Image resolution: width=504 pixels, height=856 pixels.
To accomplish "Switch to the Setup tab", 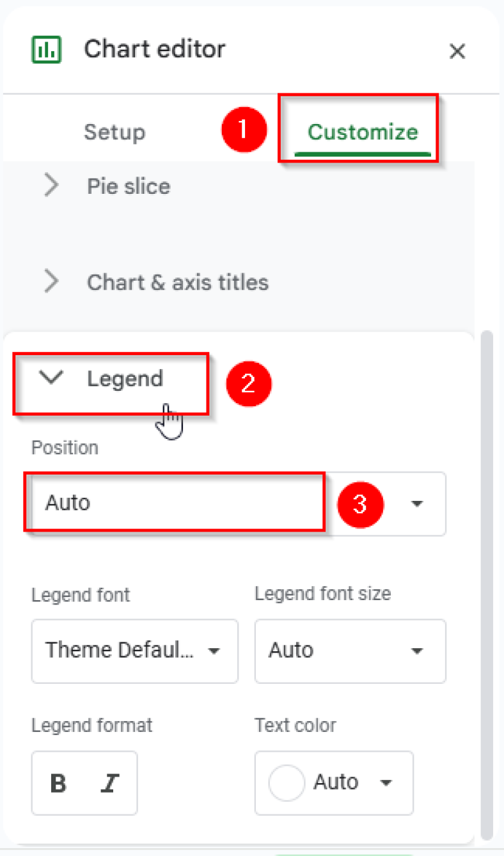I will tap(114, 132).
